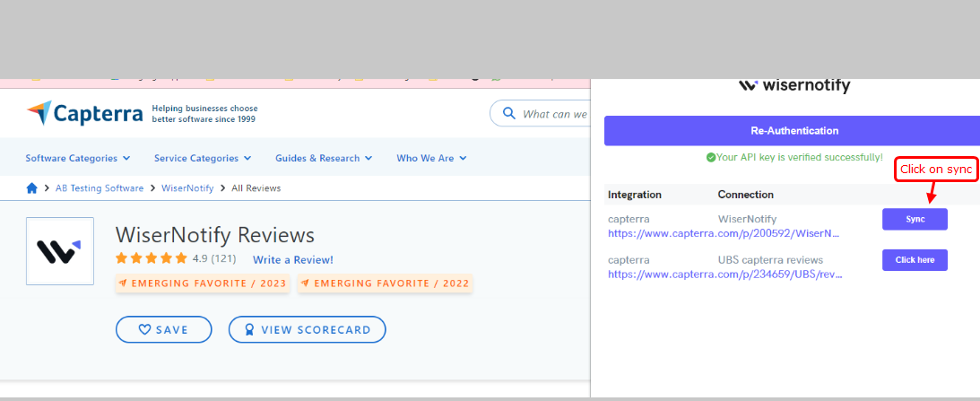Open the Who We Are menu

[431, 159]
